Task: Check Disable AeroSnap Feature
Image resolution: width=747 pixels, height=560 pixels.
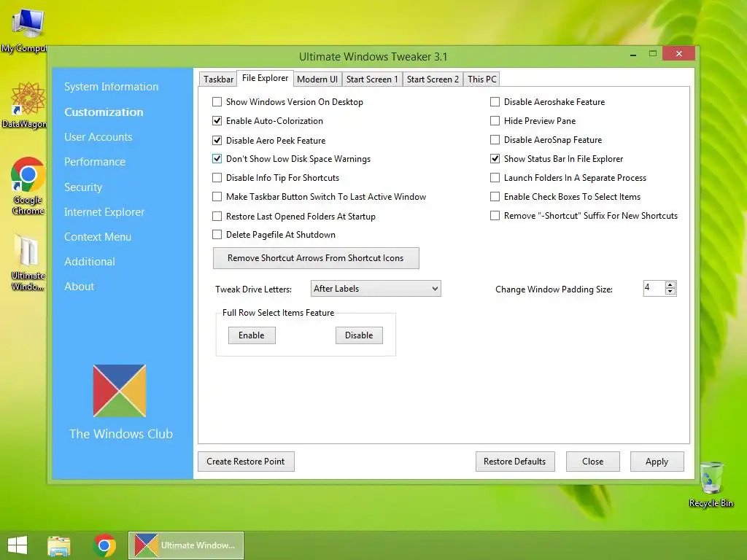Action: 495,139
